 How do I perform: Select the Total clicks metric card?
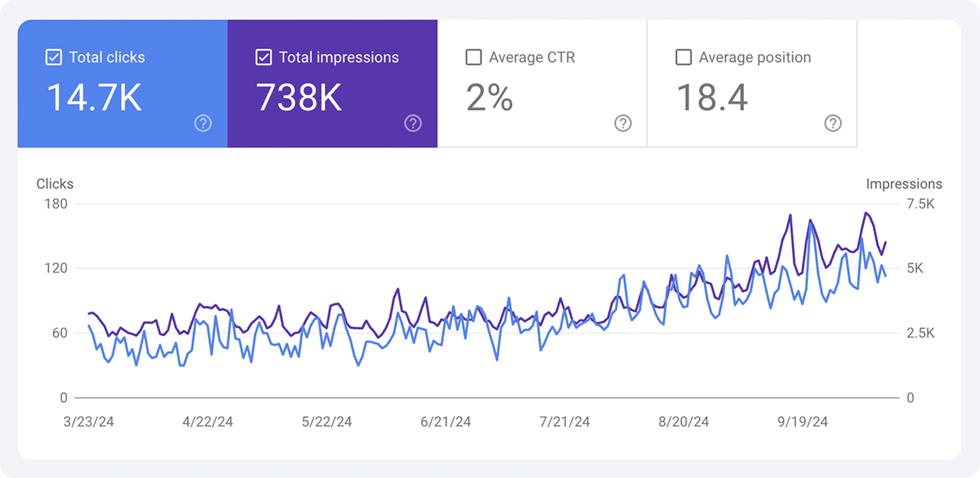[121, 83]
